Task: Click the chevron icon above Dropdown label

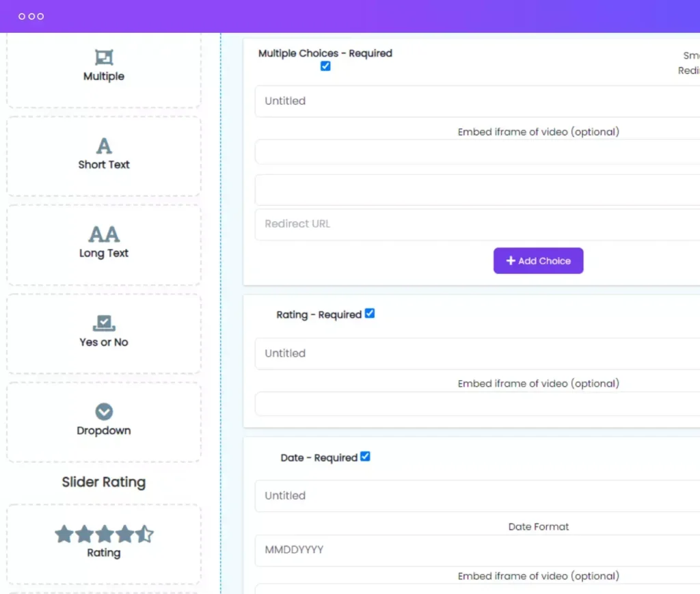Action: 103,411
